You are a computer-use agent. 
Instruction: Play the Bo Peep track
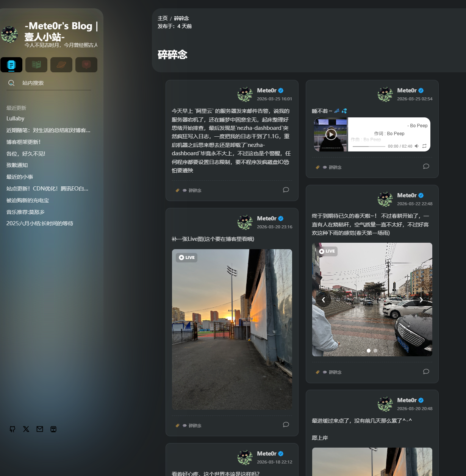pos(331,134)
